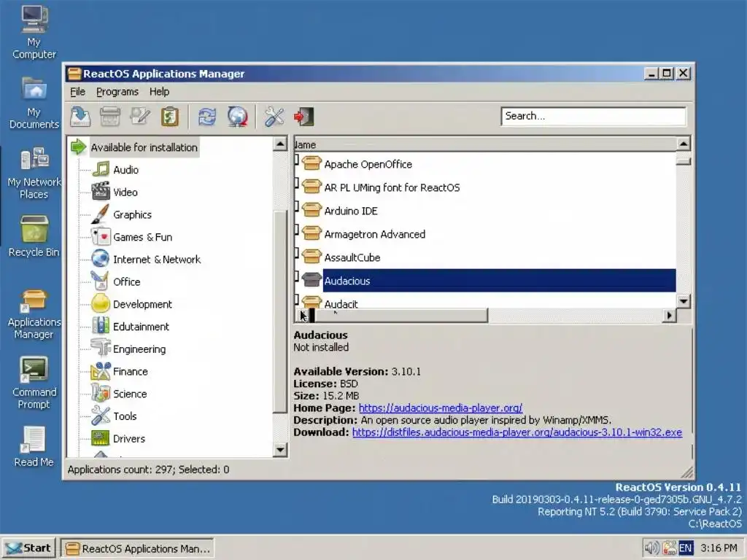
Task: Check the Apache OpenOffice checkbox
Action: 296,160
